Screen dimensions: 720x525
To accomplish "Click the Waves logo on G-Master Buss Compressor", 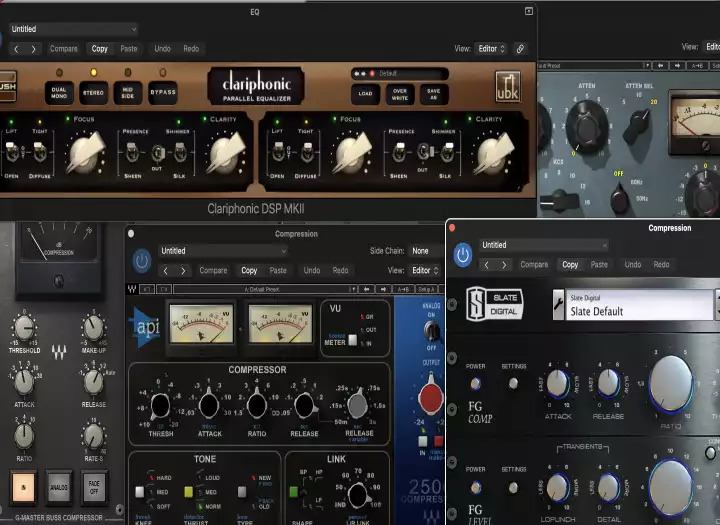I will click(59, 353).
